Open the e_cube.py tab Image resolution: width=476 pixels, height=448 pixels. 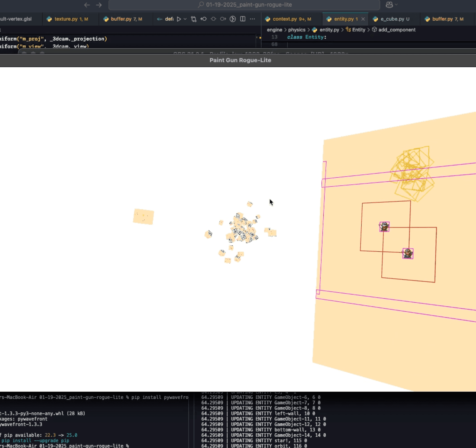394,19
